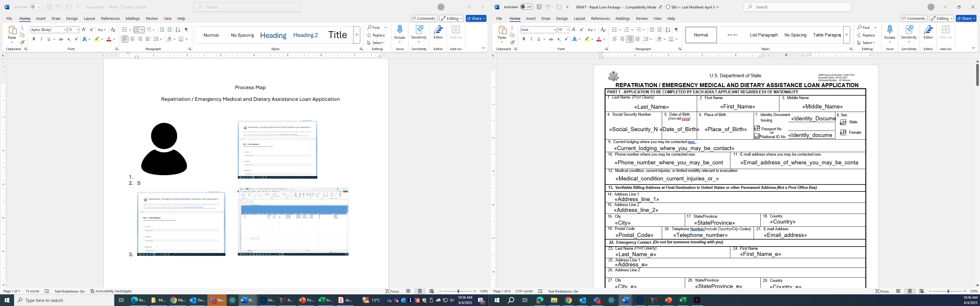Toggle AutoSave switch in left Word window
Screen dimensions: 980x306
click(x=36, y=7)
